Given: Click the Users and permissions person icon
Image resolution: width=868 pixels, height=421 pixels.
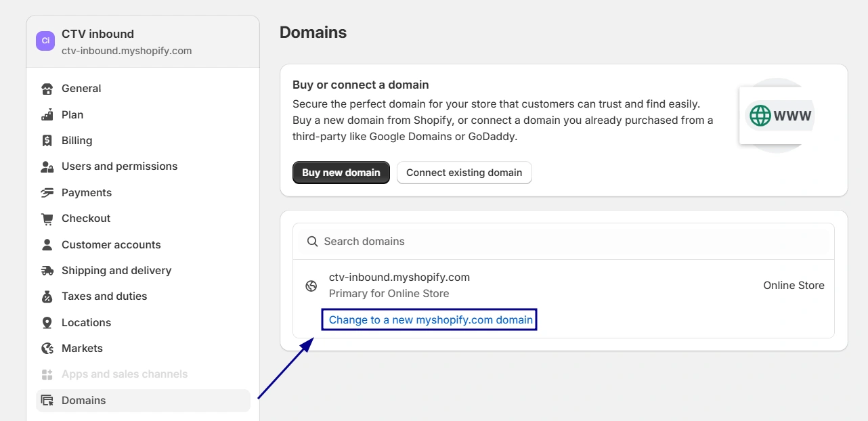Looking at the screenshot, I should [x=47, y=167].
